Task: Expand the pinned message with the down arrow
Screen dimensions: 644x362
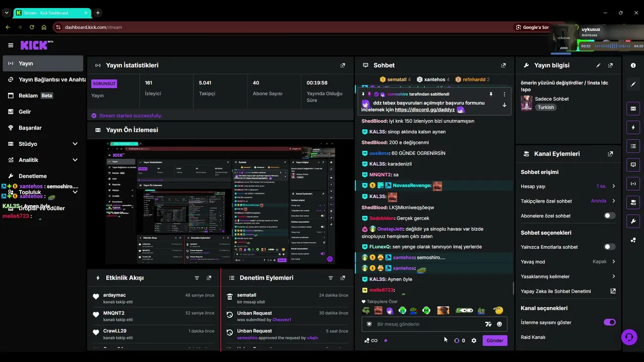Action: point(504,105)
